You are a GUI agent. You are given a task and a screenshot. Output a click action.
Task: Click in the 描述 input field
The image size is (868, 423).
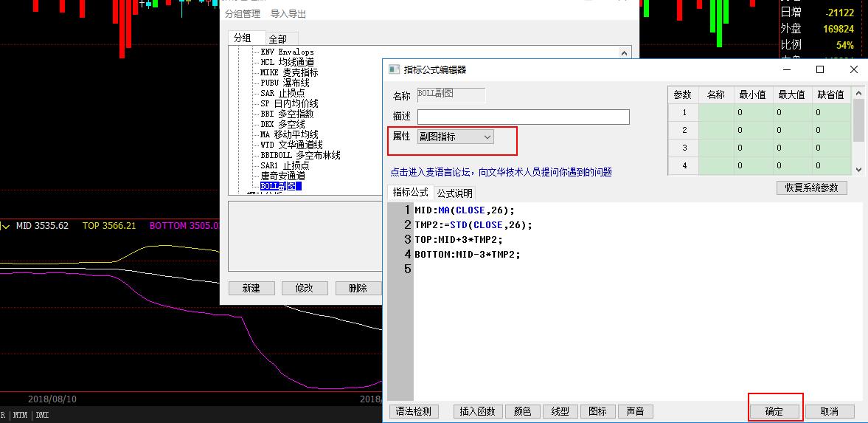tap(523, 117)
